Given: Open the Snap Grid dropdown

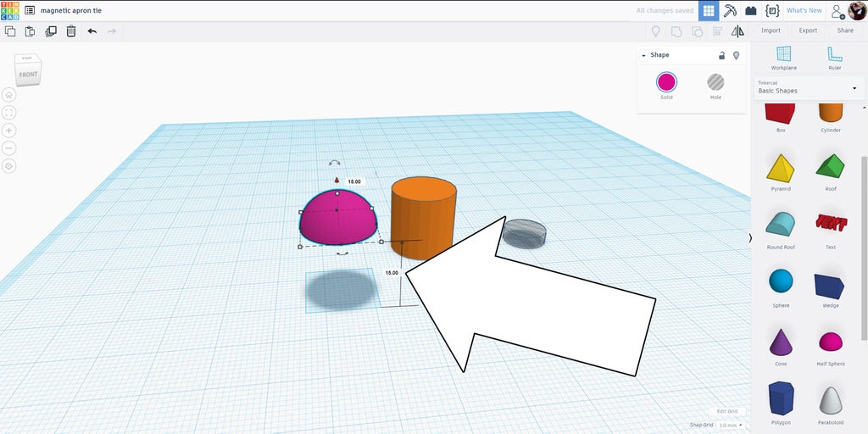Looking at the screenshot, I should [x=731, y=426].
